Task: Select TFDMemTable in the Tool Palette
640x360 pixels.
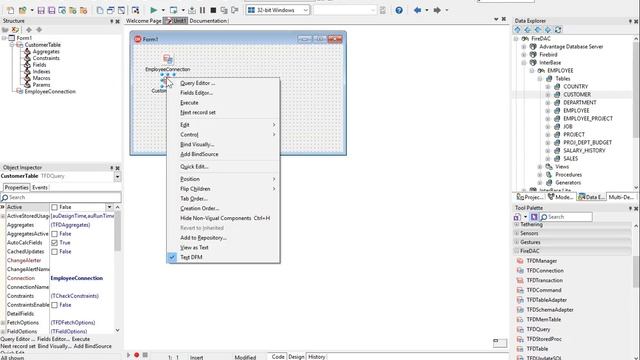Action: tap(543, 320)
